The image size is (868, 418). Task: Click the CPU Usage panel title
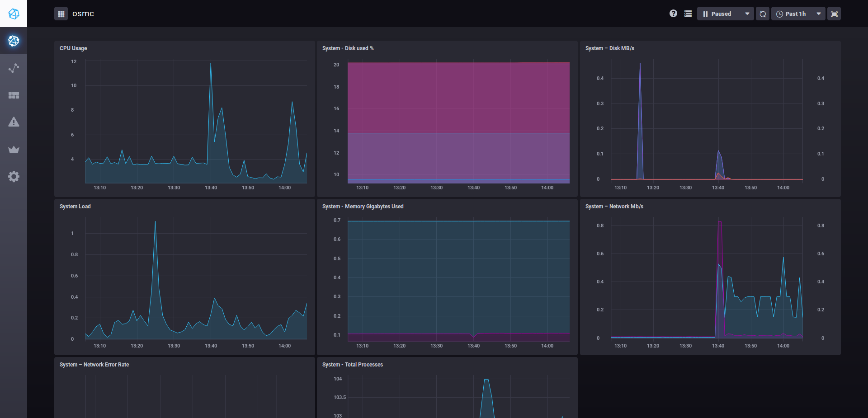[73, 48]
